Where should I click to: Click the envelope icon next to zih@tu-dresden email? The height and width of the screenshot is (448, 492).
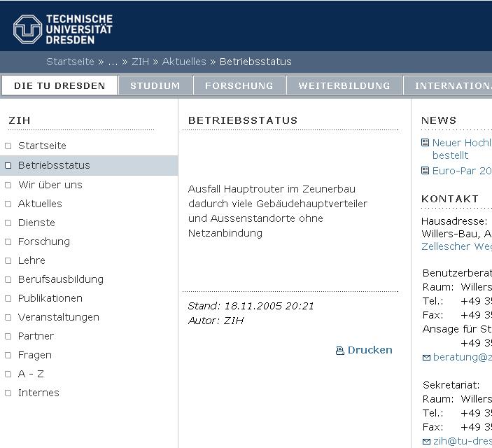[x=426, y=442]
